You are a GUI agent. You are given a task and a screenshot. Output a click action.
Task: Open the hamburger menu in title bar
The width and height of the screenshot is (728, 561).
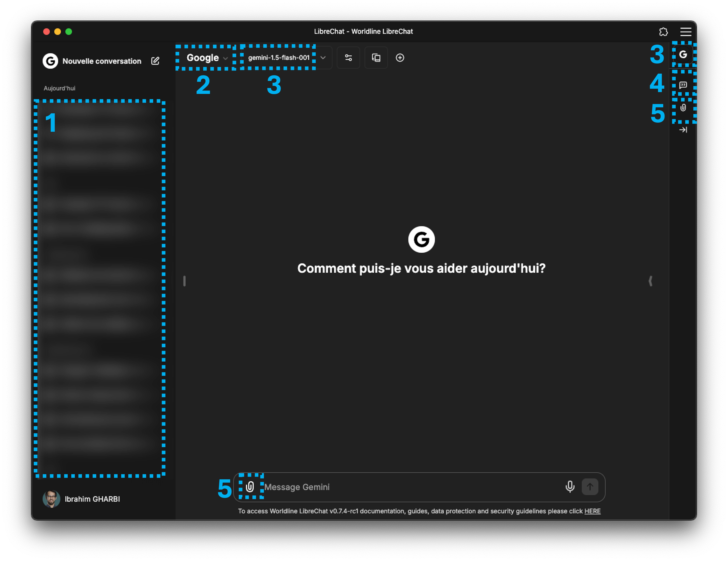(686, 32)
